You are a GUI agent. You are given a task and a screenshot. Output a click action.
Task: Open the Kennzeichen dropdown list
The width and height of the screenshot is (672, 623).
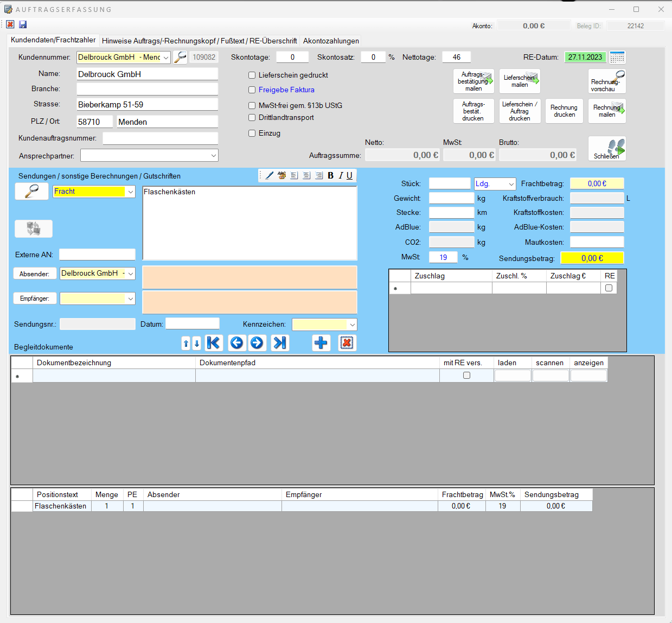(352, 325)
